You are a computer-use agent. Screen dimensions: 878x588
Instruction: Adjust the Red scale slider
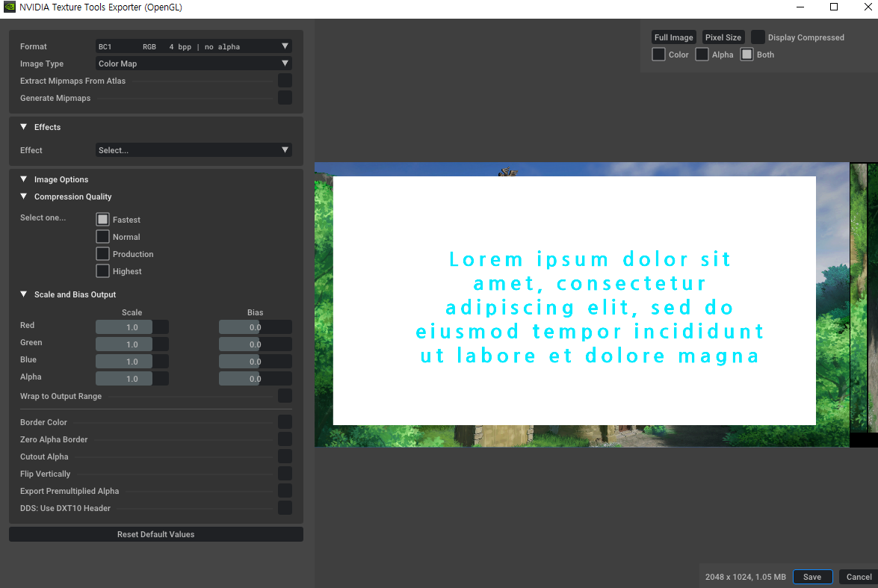[x=132, y=327]
